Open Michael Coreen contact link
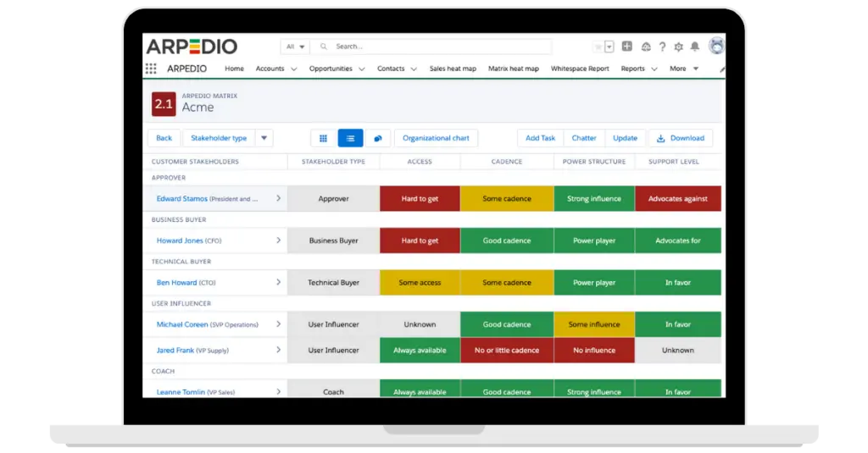Image resolution: width=868 pixels, height=453 pixels. pyautogui.click(x=181, y=324)
